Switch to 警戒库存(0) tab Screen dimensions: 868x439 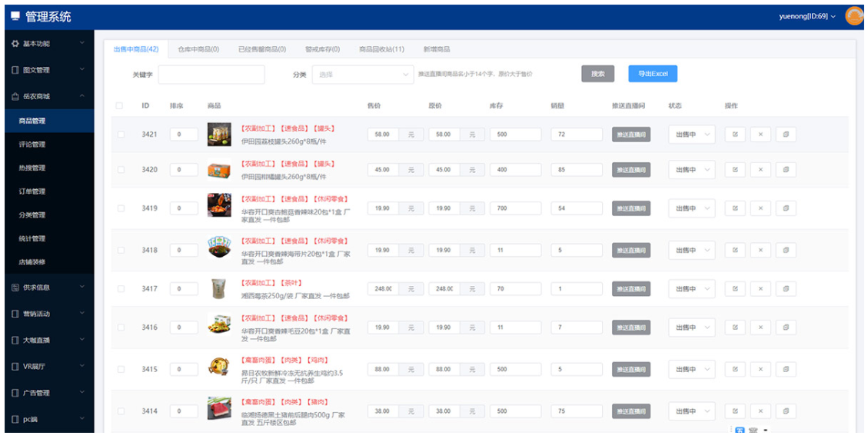[x=322, y=49]
